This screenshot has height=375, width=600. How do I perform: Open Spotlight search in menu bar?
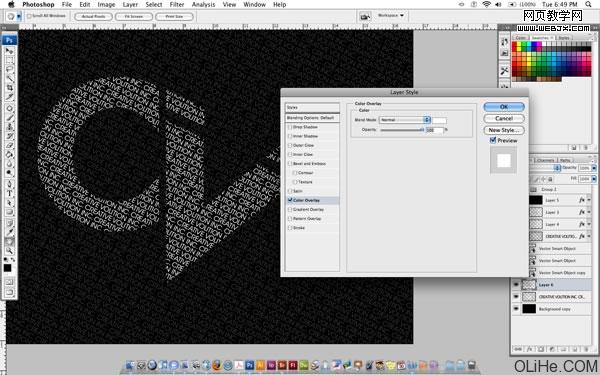pos(589,4)
